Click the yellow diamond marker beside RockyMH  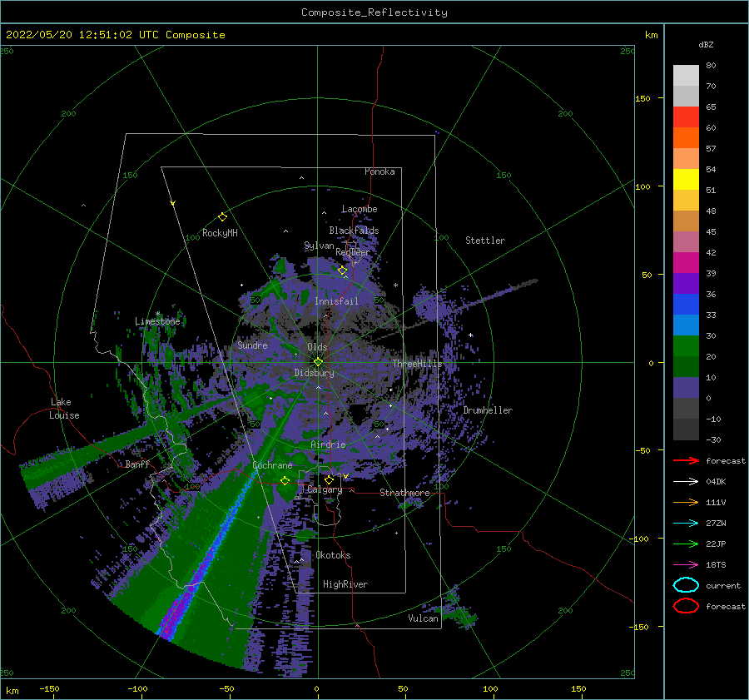pyautogui.click(x=222, y=217)
